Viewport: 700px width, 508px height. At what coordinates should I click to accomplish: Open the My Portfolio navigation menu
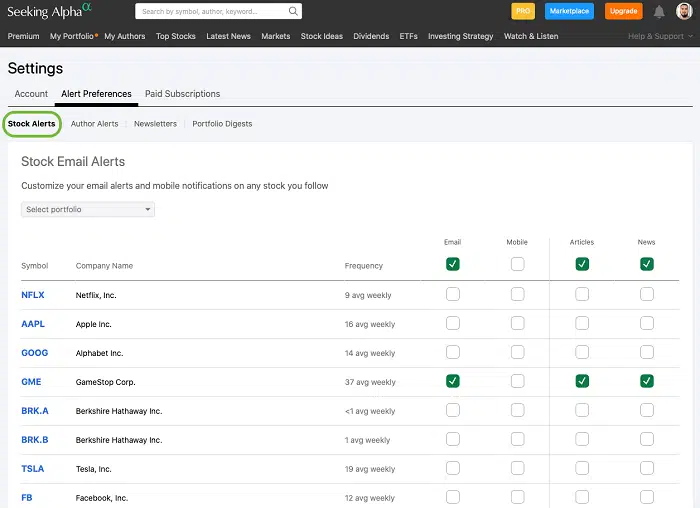[72, 36]
